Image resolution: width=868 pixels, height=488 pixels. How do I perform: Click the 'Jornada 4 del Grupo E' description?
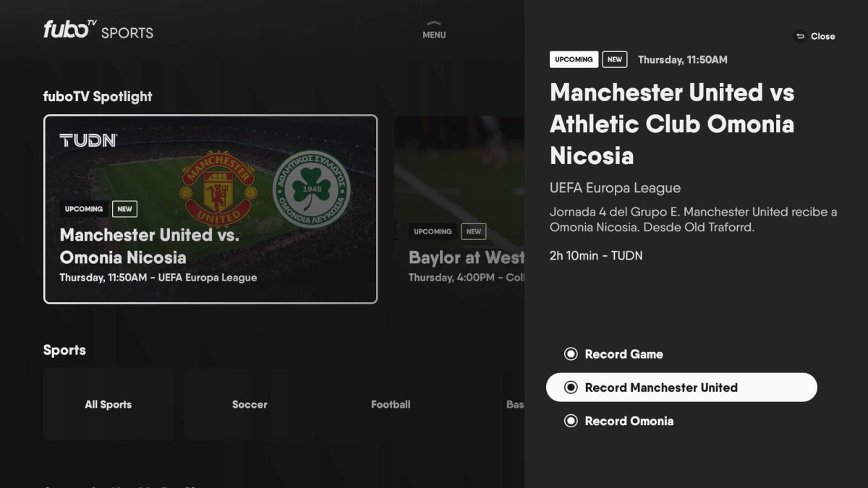(x=693, y=220)
